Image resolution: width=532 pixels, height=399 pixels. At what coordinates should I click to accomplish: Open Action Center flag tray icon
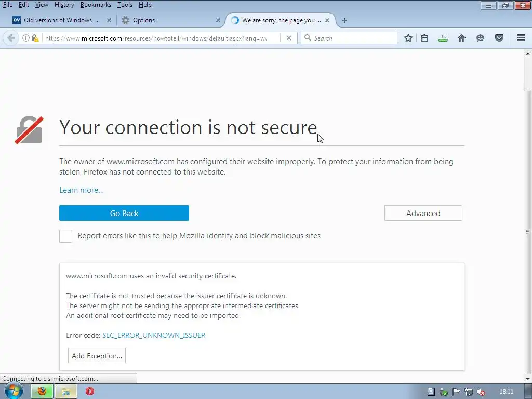tap(456, 392)
